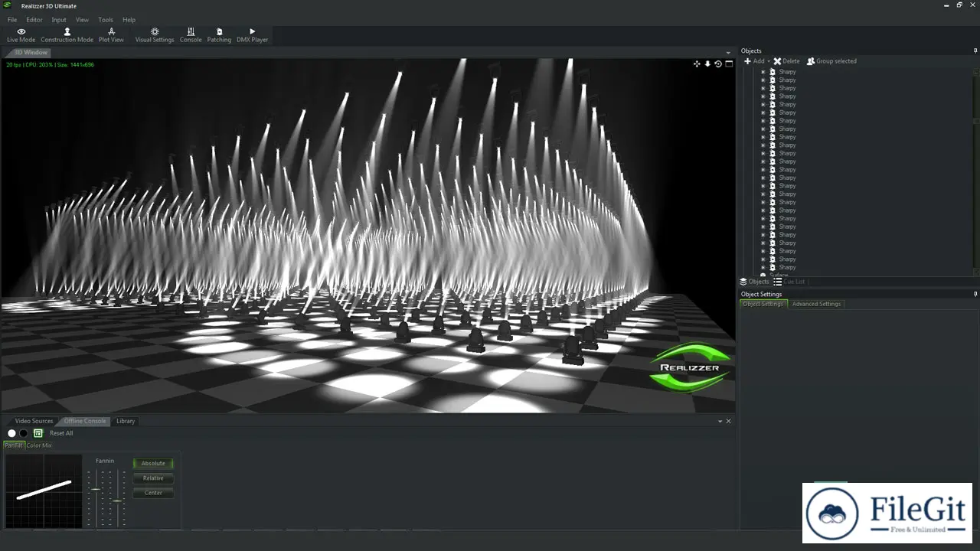Select the 3D Window tab
This screenshot has width=980, height=551.
point(28,53)
